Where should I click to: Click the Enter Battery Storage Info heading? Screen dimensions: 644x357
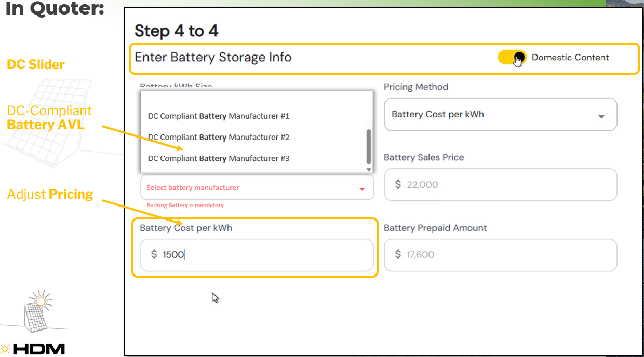[213, 57]
